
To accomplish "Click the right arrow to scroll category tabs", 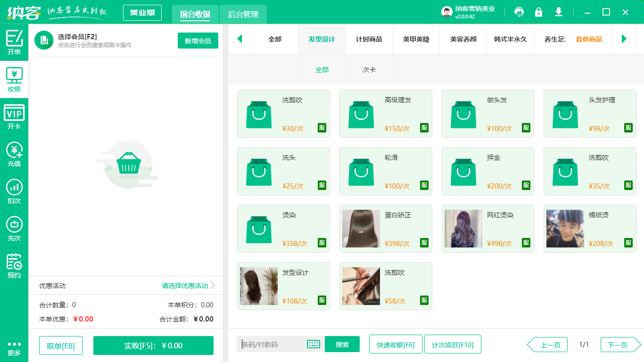I will [x=625, y=39].
